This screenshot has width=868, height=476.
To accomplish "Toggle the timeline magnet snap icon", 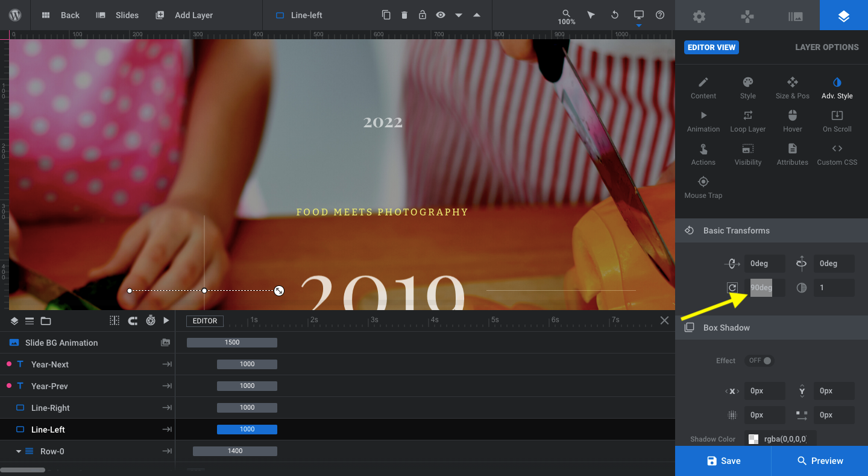I will click(x=133, y=320).
